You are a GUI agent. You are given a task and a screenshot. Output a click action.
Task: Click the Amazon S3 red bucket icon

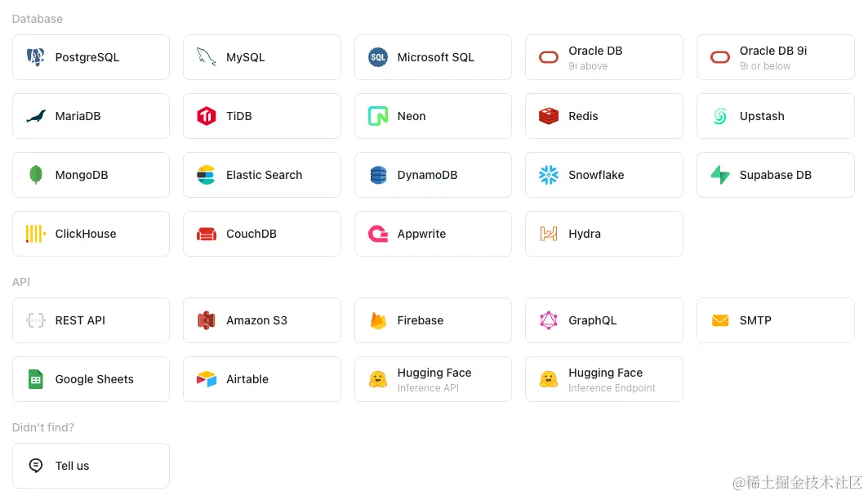click(x=207, y=320)
